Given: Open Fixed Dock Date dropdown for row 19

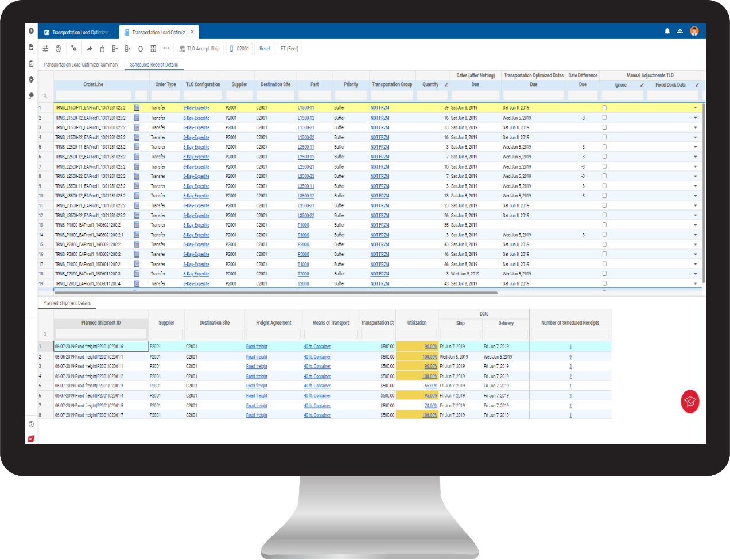Looking at the screenshot, I should pyautogui.click(x=696, y=283).
